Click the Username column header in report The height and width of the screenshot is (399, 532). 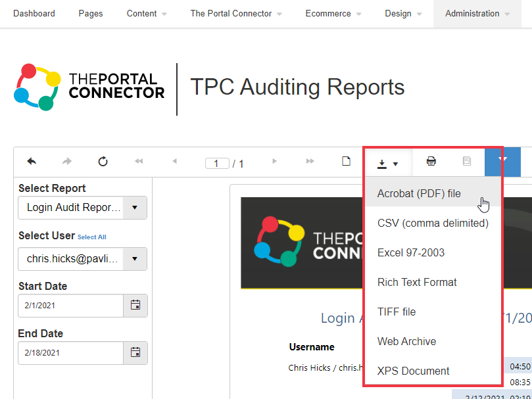click(312, 347)
